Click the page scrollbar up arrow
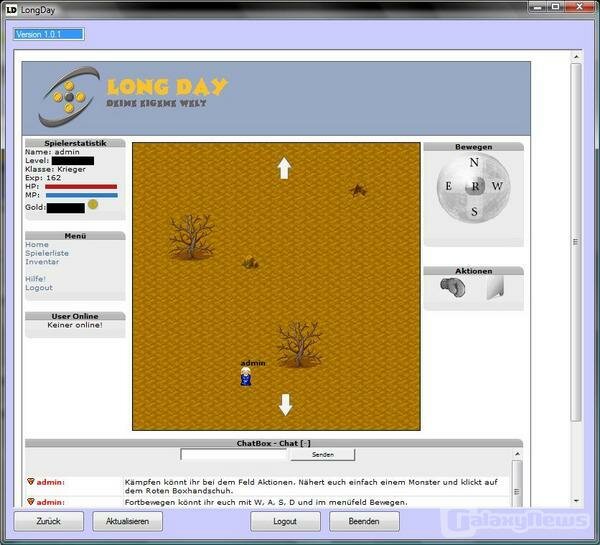600x545 pixels. point(576,57)
